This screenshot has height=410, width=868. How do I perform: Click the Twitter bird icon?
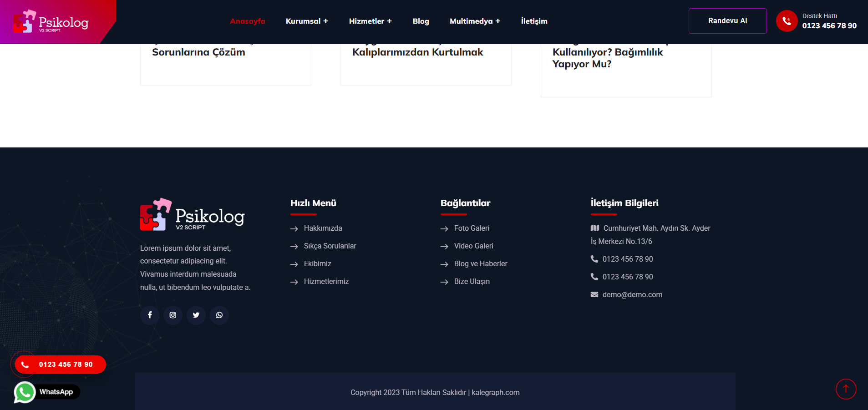[x=196, y=315]
